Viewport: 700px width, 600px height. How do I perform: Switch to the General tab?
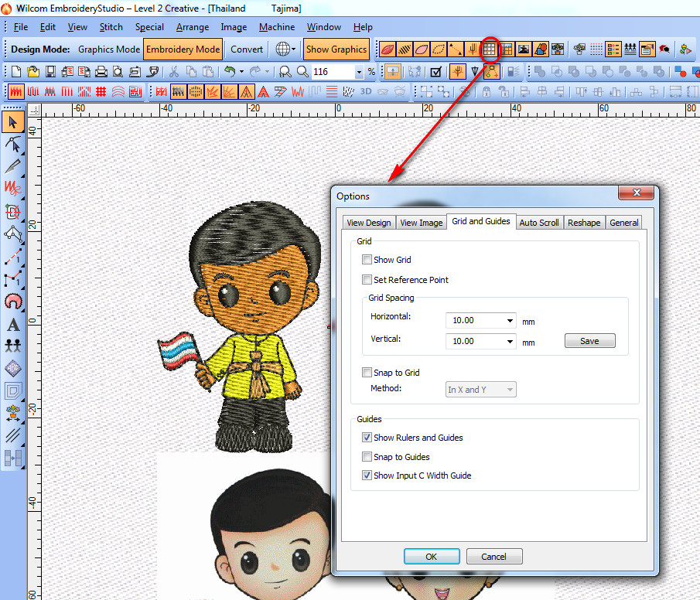(623, 223)
